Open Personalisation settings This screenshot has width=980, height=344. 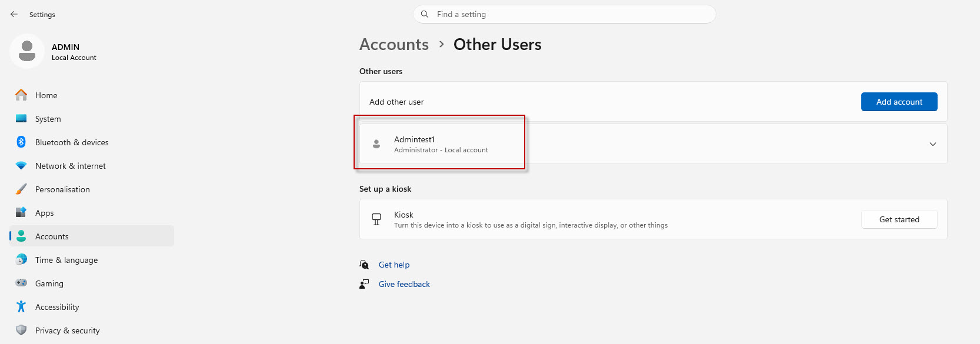coord(92,189)
